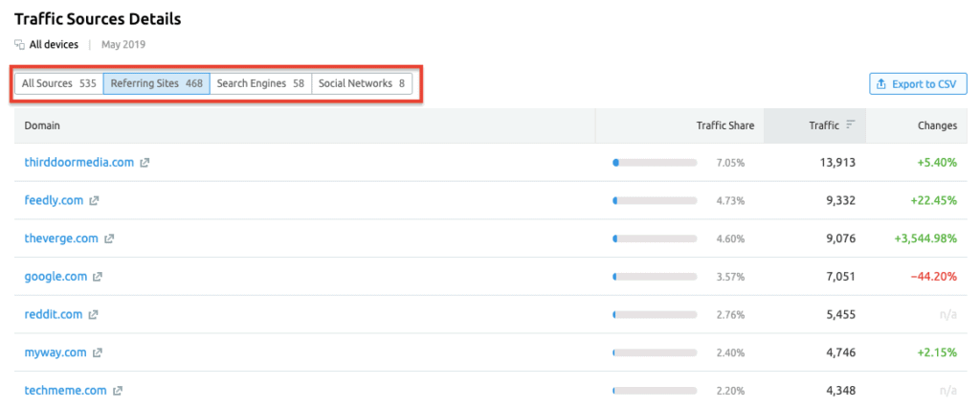The height and width of the screenshot is (408, 980).
Task: Click the 4,348 traffic value
Action: pyautogui.click(x=840, y=391)
